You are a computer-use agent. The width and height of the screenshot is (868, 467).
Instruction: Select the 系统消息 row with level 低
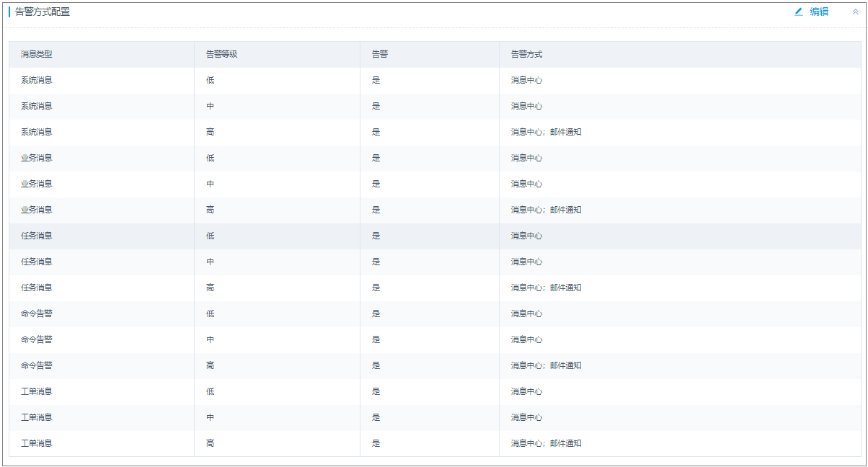[36, 80]
